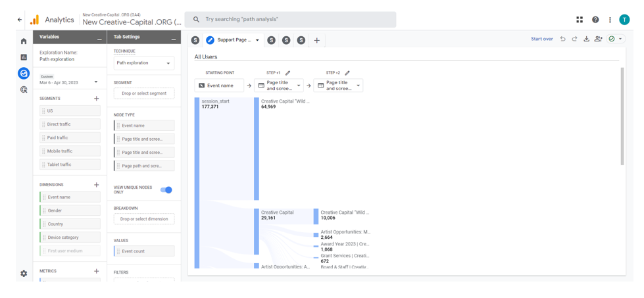This screenshot has height=298, width=644.
Task: Minimize the Tab Settings panel
Action: [173, 39]
